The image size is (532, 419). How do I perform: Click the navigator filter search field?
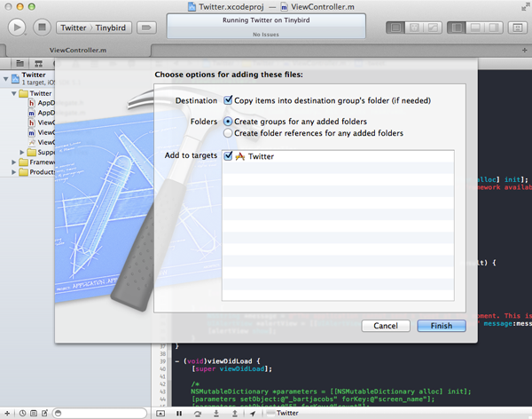click(x=99, y=413)
